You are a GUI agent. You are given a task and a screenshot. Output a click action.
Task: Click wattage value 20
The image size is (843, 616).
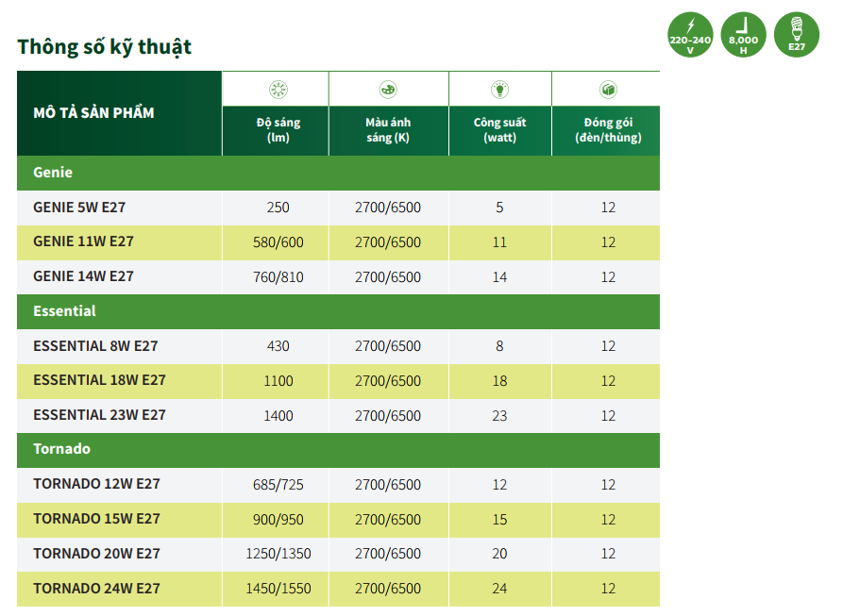(x=499, y=554)
